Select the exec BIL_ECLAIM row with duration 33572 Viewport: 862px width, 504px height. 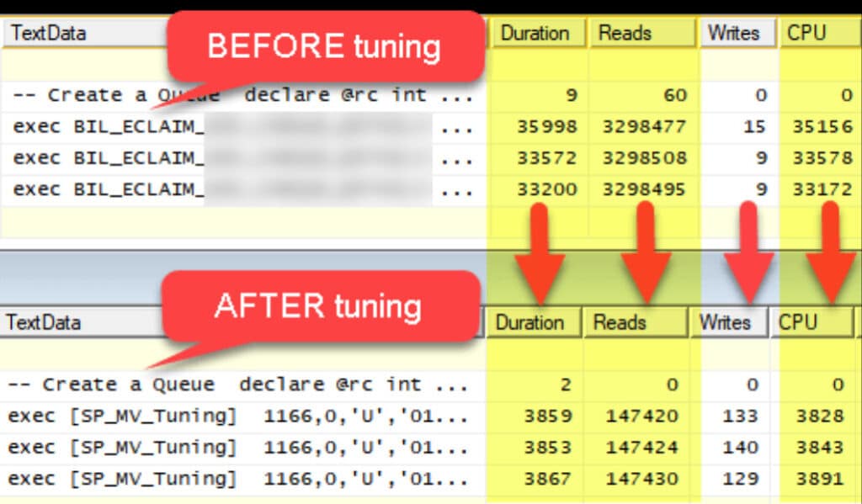tap(431, 158)
